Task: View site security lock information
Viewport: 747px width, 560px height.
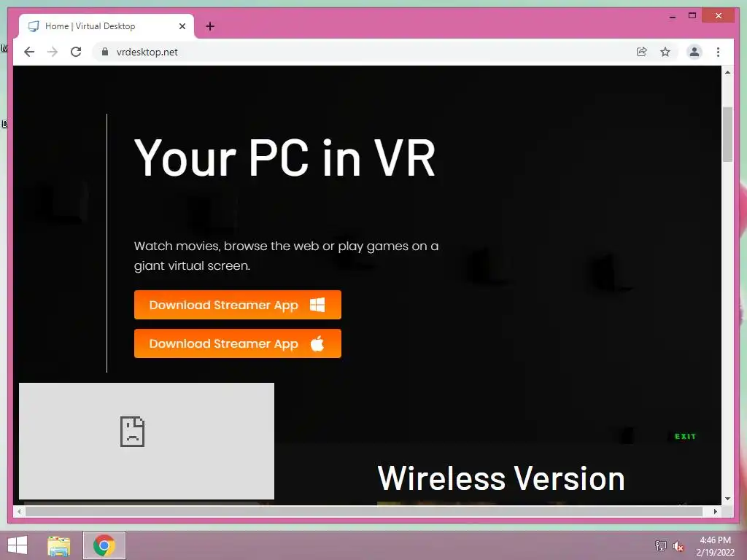Action: [105, 52]
